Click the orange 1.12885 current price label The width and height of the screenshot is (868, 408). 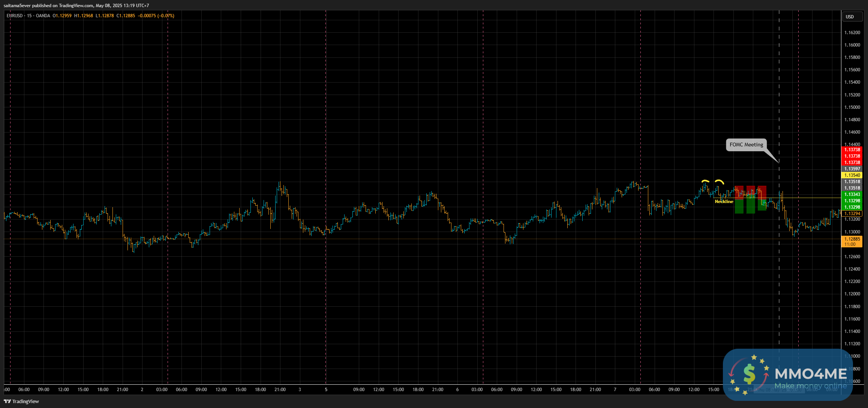point(852,239)
